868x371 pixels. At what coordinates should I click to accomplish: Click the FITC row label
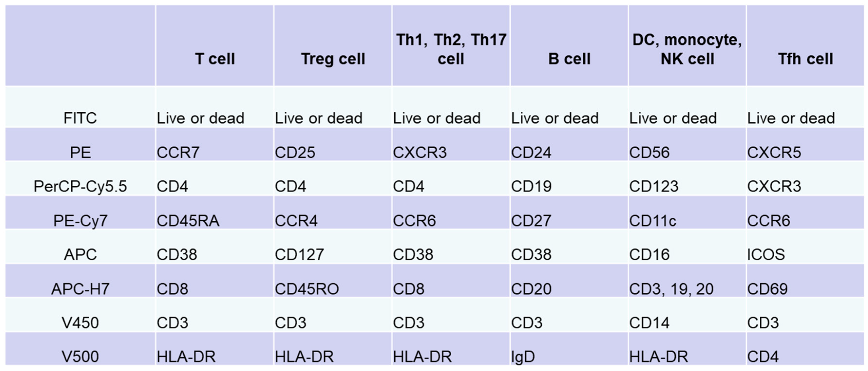coord(80,118)
